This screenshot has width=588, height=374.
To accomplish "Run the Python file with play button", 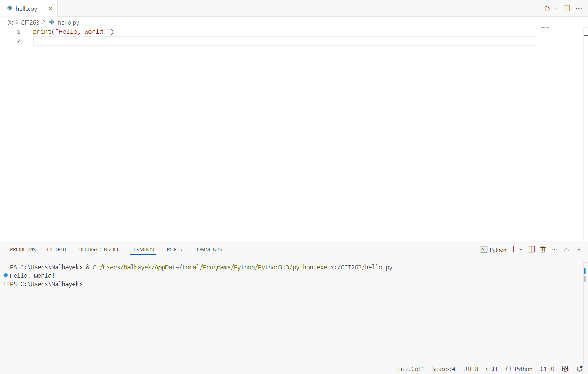I will (547, 8).
